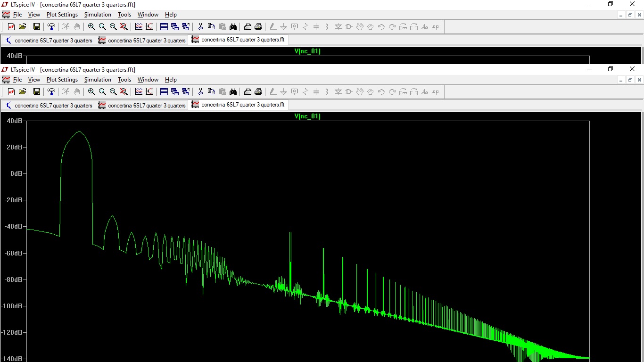The width and height of the screenshot is (644, 362).
Task: Open Plot Settings menu in front window
Action: (x=62, y=80)
